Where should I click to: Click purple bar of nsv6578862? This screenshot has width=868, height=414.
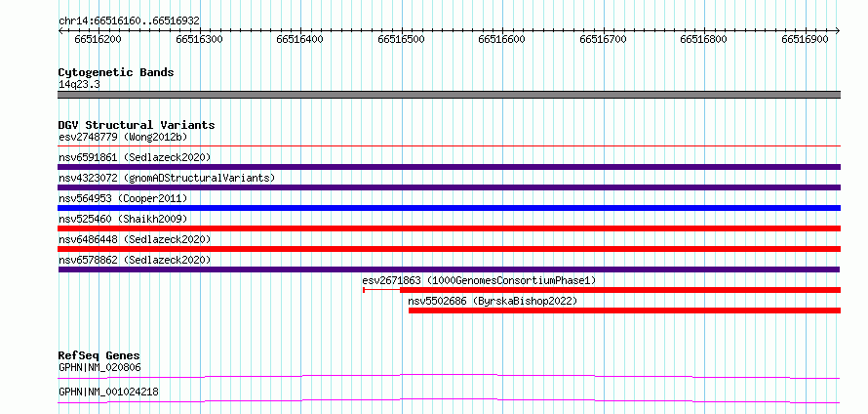pos(449,269)
